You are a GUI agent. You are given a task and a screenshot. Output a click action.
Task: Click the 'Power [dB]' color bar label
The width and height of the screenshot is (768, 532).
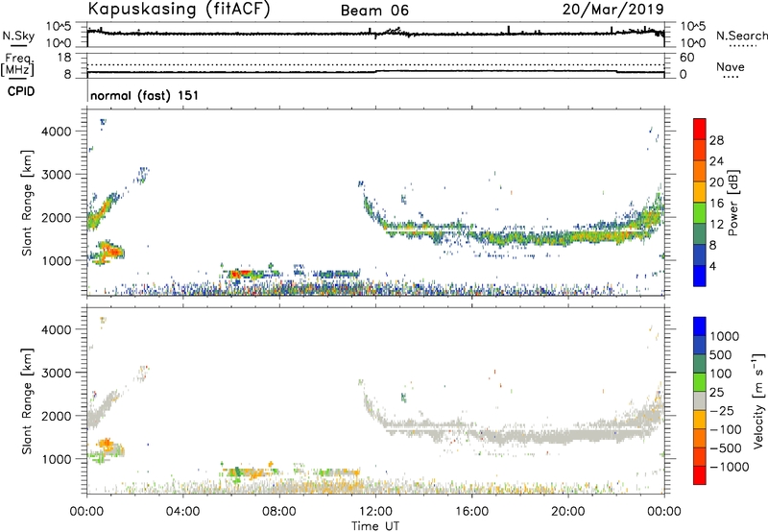pyautogui.click(x=732, y=203)
